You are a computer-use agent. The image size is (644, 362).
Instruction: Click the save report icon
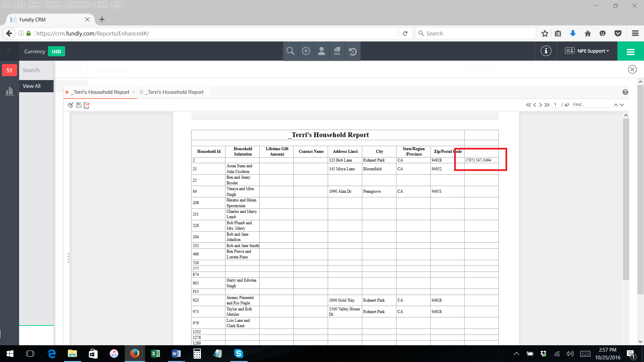coord(79,105)
